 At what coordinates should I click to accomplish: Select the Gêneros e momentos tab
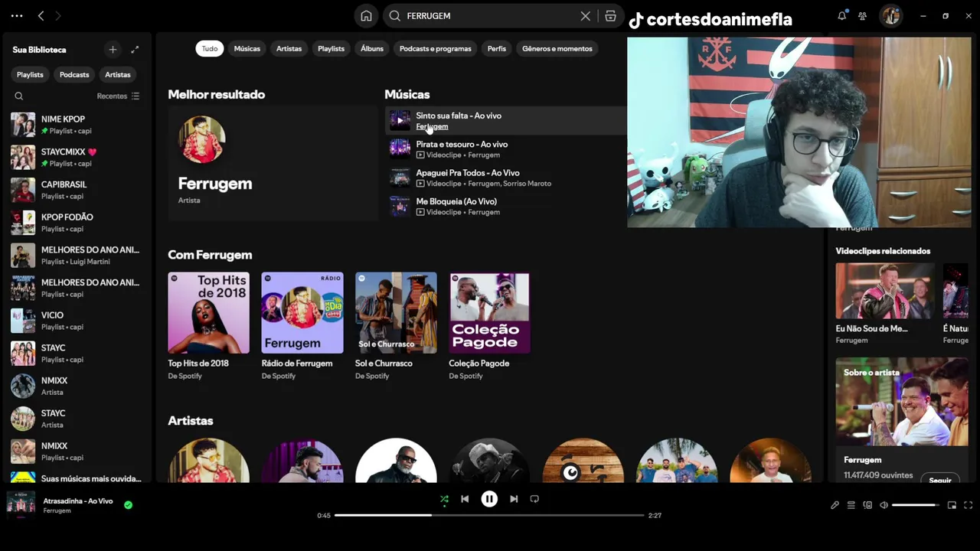coord(557,48)
